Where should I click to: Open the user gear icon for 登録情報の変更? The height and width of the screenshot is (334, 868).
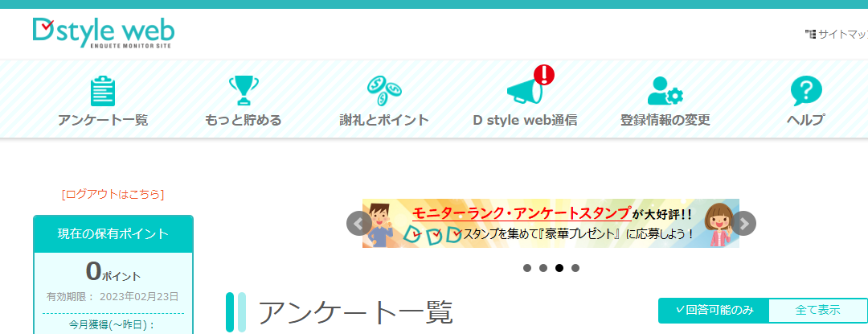(665, 91)
